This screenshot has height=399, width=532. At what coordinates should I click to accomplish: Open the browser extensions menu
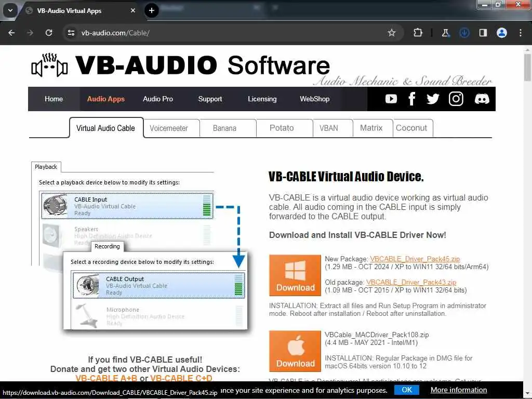click(418, 33)
